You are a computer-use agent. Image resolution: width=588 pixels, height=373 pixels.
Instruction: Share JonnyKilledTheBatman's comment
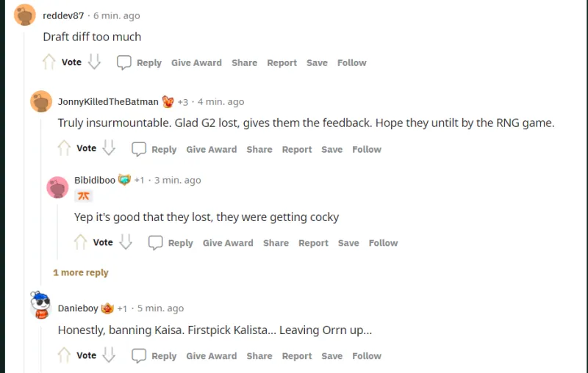coord(259,150)
